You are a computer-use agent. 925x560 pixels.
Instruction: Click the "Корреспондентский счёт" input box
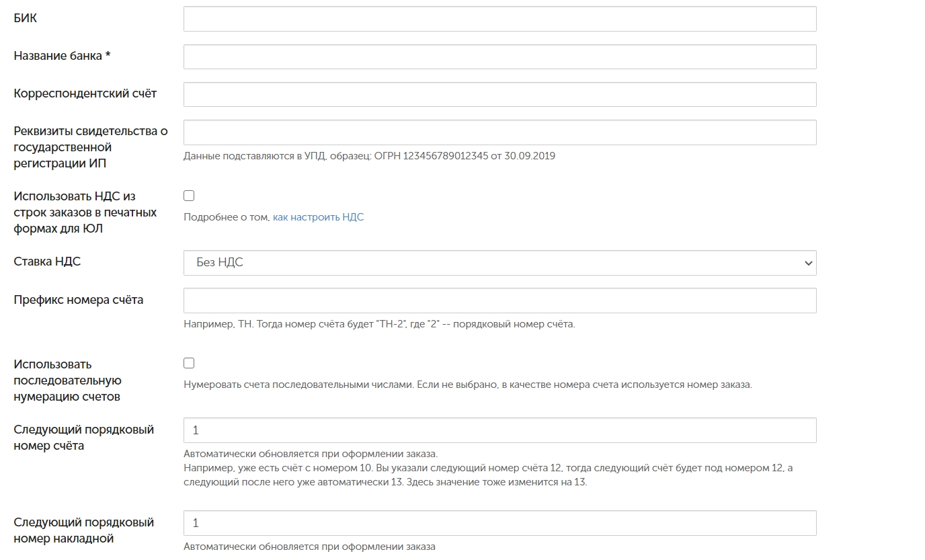tap(499, 94)
